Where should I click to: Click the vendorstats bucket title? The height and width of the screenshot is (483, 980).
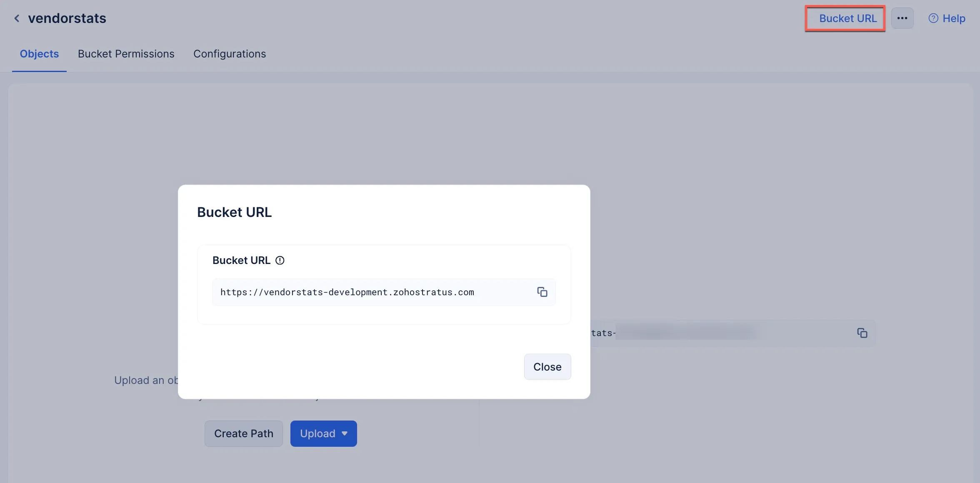67,18
